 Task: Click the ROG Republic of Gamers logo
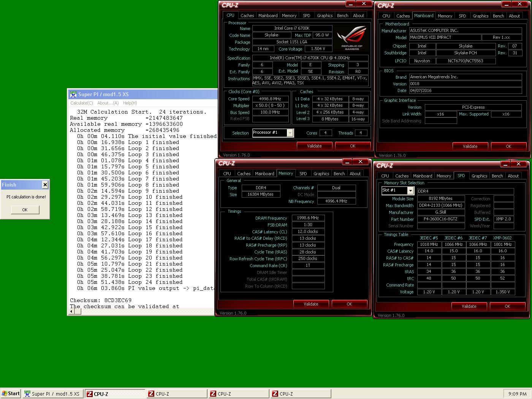tap(352, 38)
